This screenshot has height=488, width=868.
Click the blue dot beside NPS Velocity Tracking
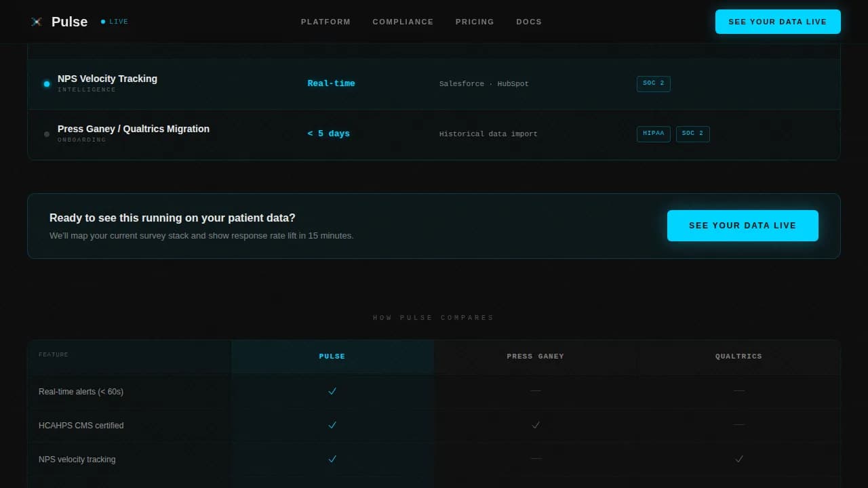pyautogui.click(x=47, y=84)
